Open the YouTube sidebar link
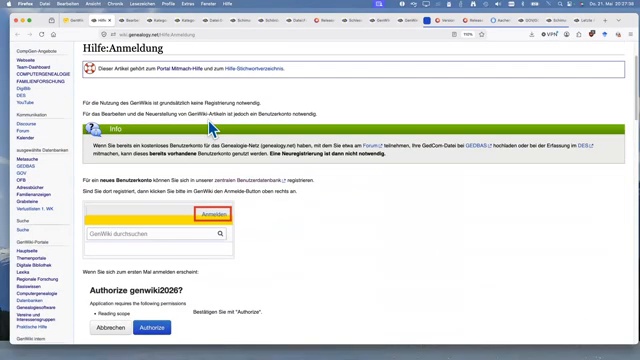 (25, 102)
